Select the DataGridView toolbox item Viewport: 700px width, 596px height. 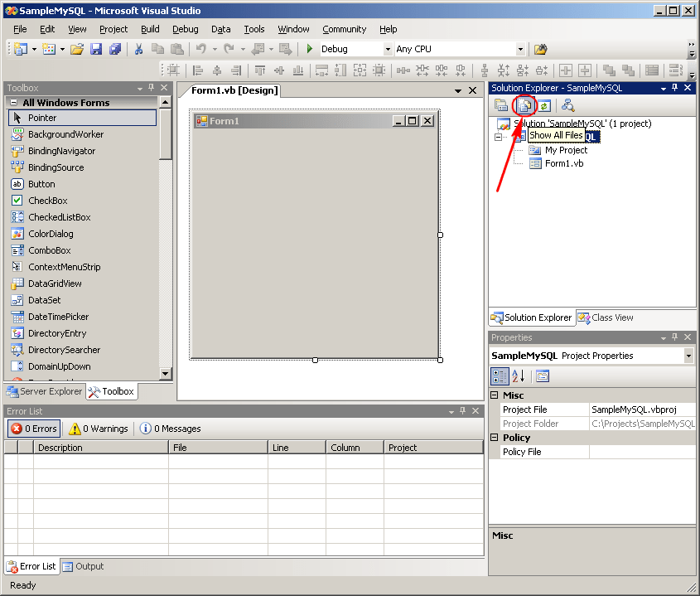point(55,283)
